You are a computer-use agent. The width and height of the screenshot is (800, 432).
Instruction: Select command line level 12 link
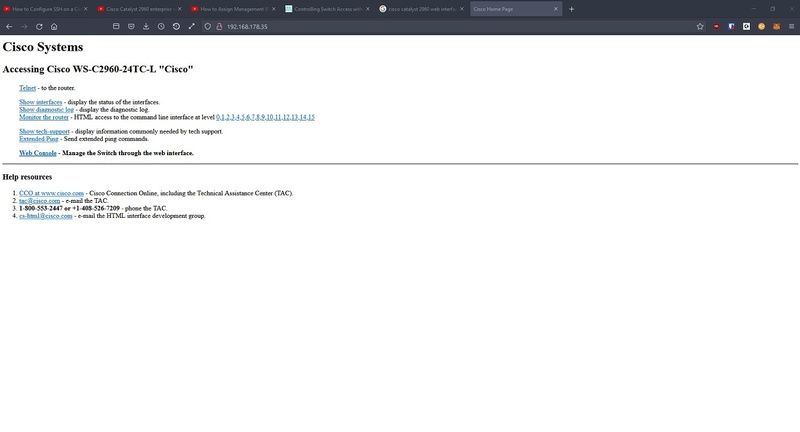pos(286,117)
